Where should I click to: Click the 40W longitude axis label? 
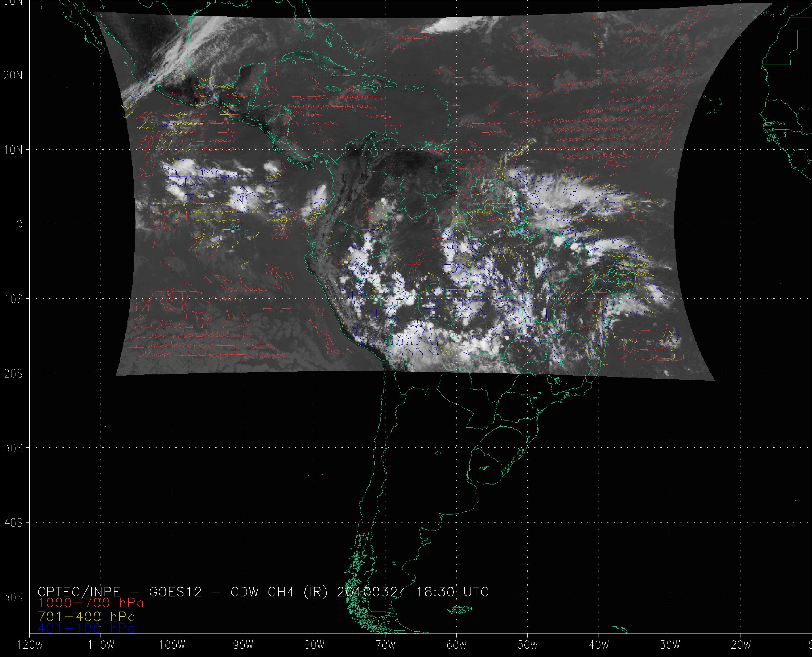pos(599,645)
